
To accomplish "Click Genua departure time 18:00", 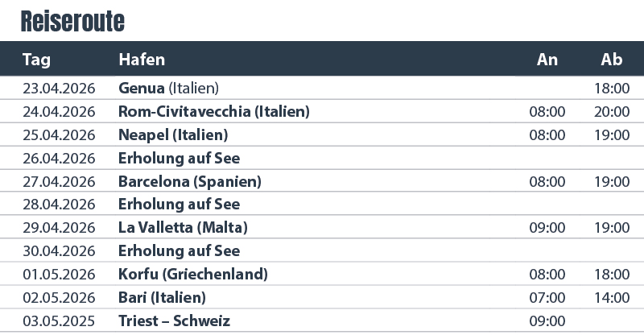I will 611,87.
